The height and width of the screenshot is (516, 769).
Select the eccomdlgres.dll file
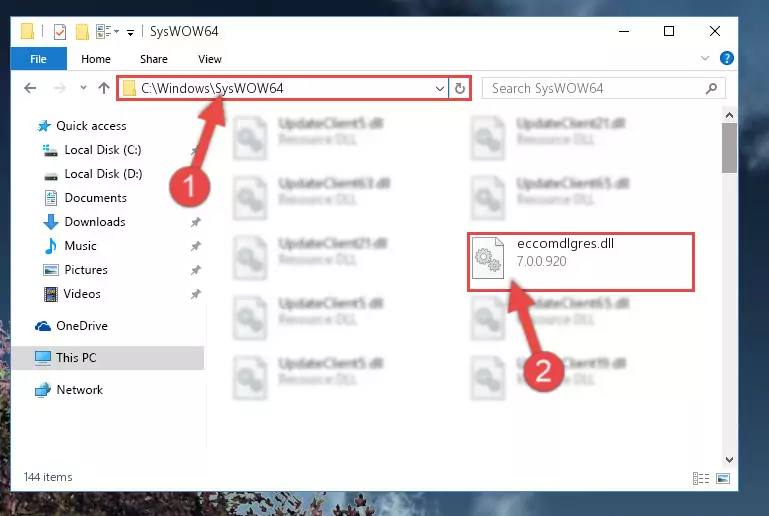coord(581,262)
